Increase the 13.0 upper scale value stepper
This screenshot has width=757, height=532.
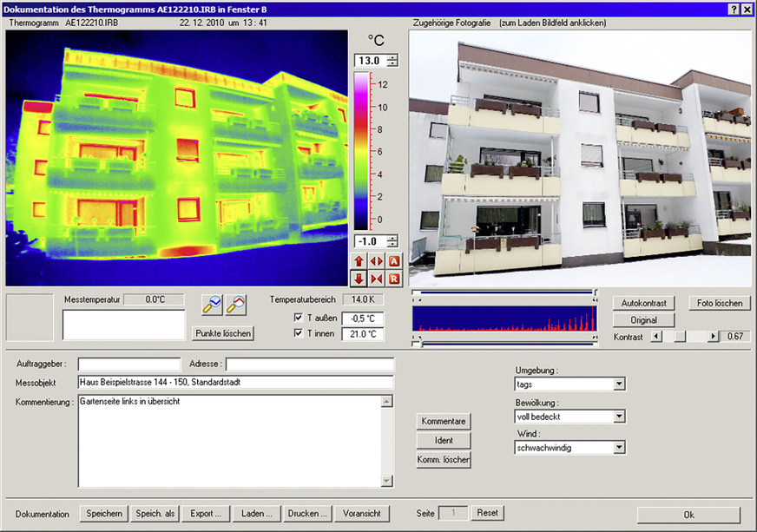pyautogui.click(x=392, y=57)
